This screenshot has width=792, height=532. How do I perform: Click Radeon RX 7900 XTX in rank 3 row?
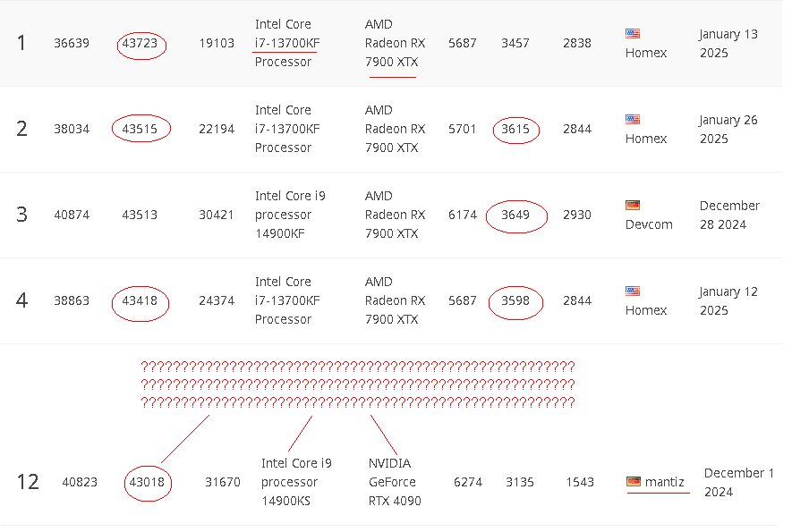tap(395, 215)
